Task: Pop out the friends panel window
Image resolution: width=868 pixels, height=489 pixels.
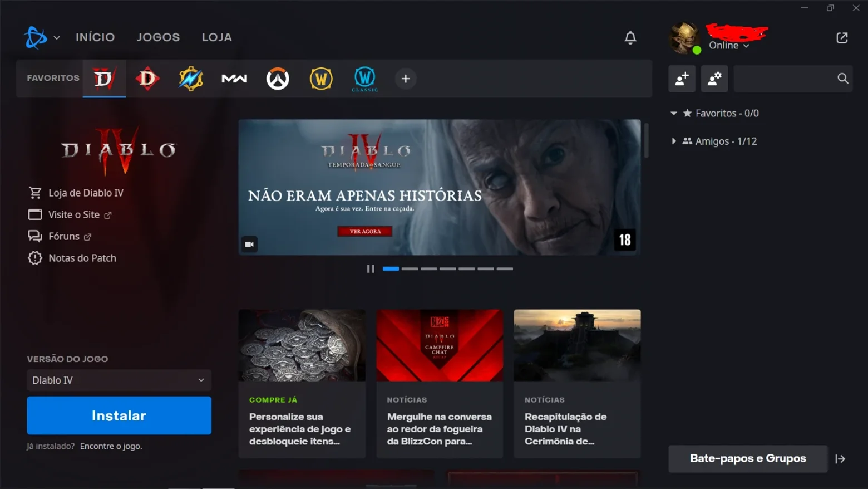Action: pos(842,37)
